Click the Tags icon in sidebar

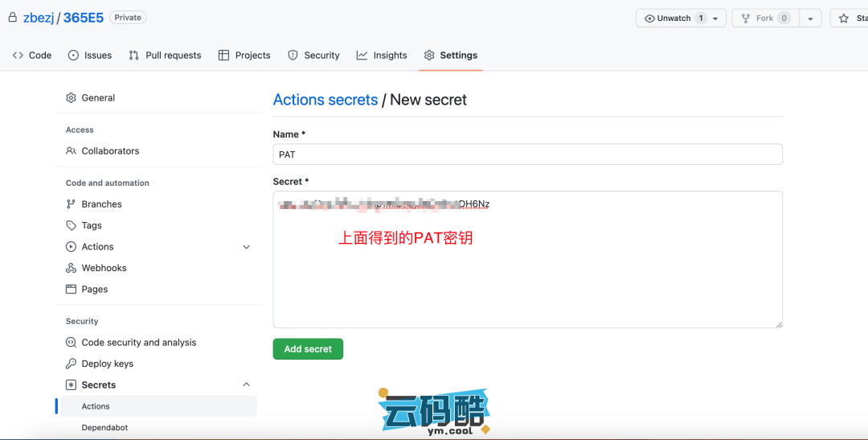(x=72, y=226)
